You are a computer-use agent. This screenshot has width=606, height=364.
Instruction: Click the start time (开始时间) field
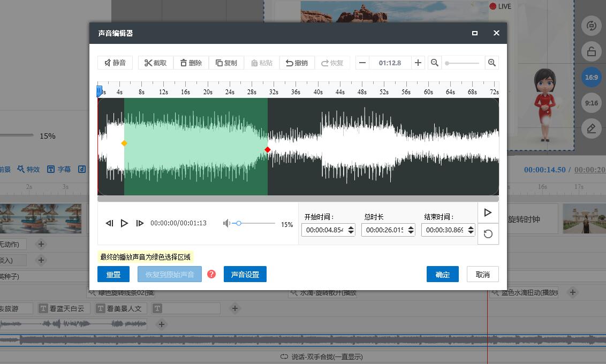[324, 230]
